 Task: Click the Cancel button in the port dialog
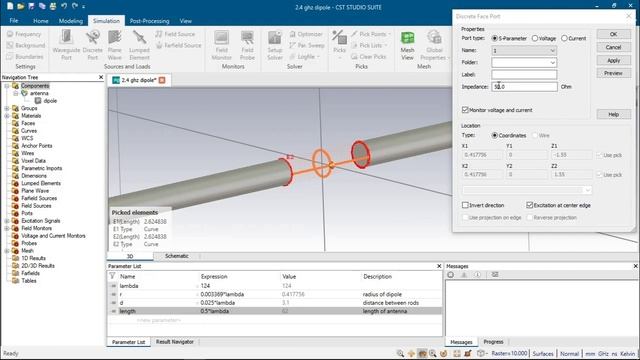click(x=613, y=47)
